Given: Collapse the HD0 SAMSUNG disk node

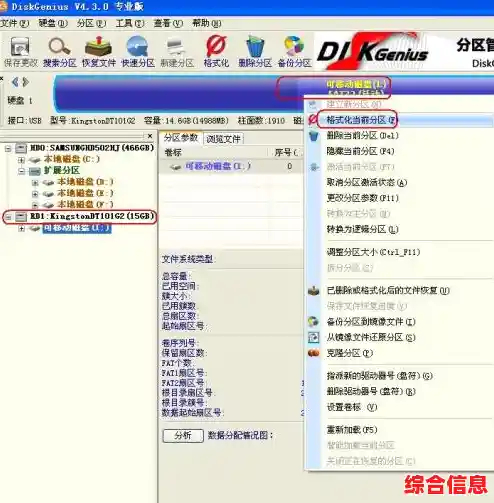Looking at the screenshot, I should click(8, 148).
